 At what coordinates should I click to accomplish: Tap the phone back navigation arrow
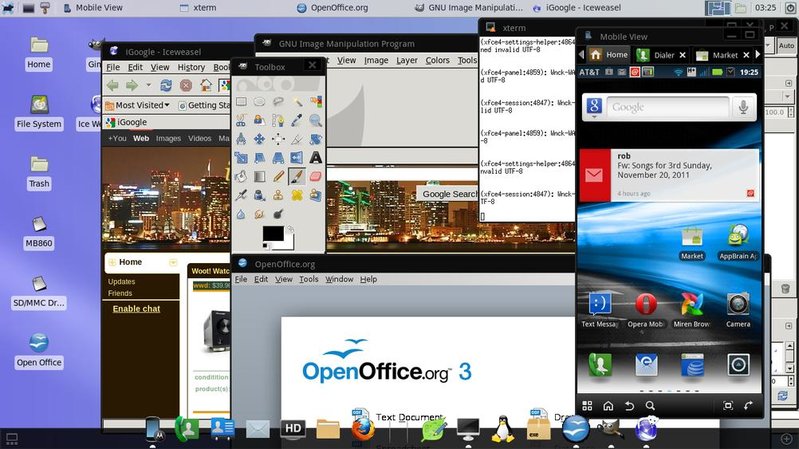tap(629, 406)
